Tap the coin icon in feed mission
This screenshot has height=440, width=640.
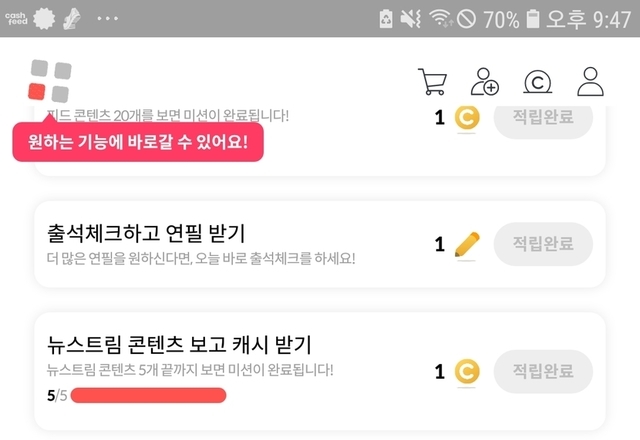click(x=466, y=118)
